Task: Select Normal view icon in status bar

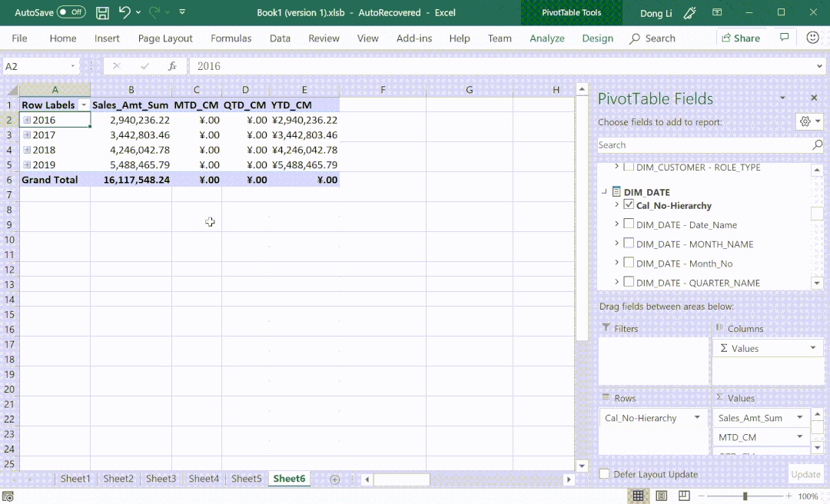Action: pyautogui.click(x=637, y=496)
